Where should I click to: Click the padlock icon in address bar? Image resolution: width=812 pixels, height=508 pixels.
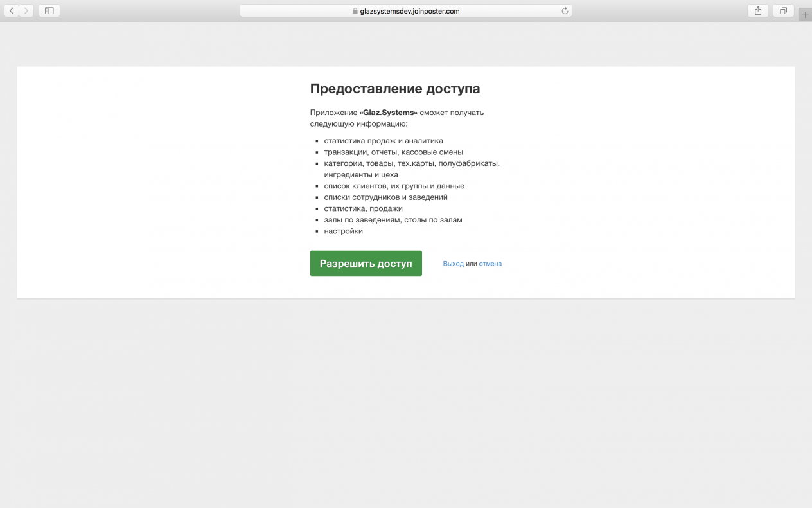(355, 11)
